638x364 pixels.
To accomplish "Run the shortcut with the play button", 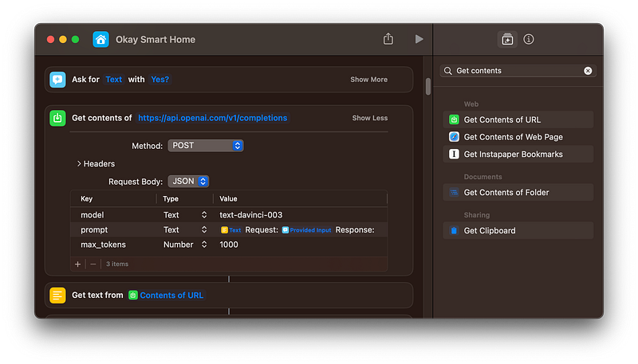I will point(419,39).
